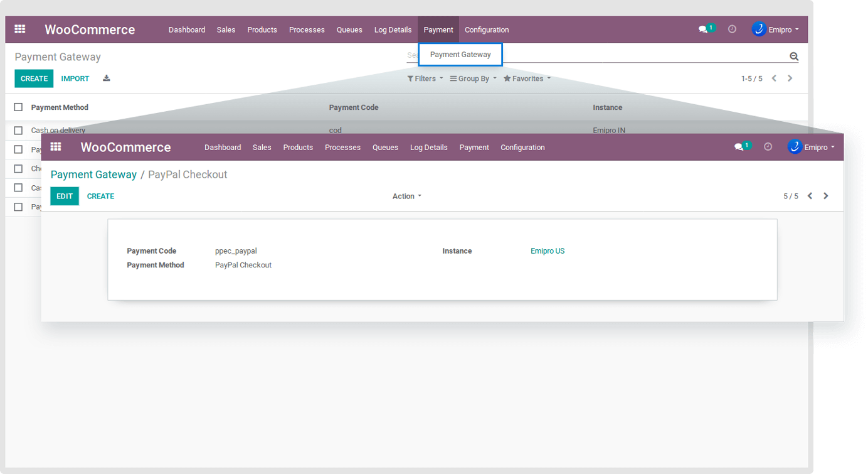Viewport: 868px width, 474px height.
Task: Open Payment menu in front window
Action: [474, 148]
